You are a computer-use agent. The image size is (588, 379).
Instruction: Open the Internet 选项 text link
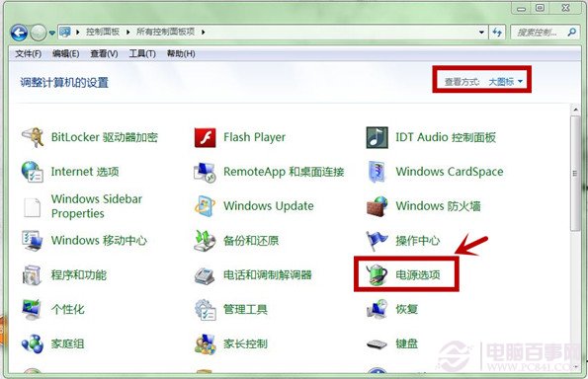point(85,172)
